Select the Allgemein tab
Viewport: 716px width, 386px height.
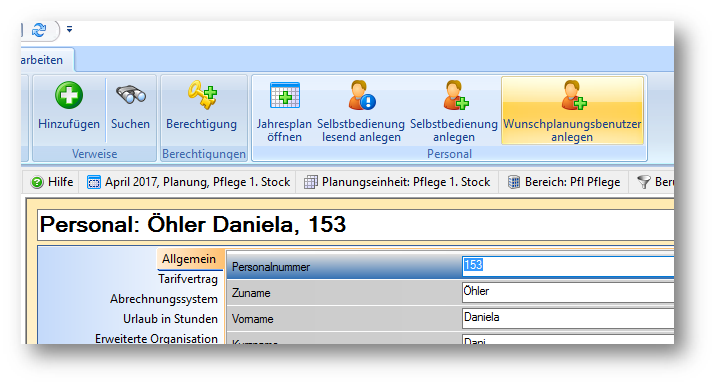tap(189, 259)
